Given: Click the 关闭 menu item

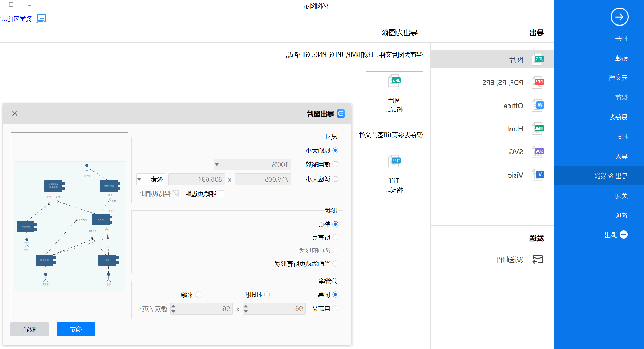Looking at the screenshot, I should [621, 196].
